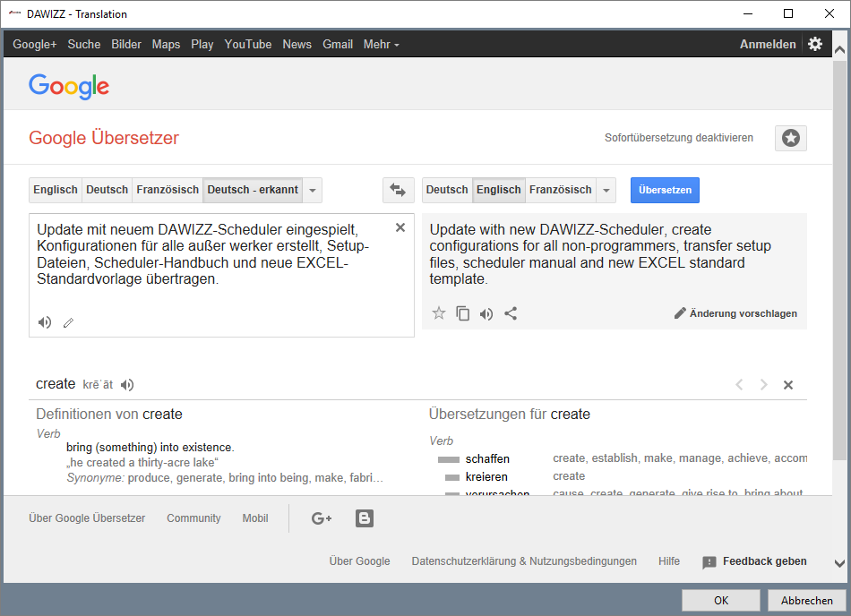Go to previous dictionary entry arrow
The height and width of the screenshot is (616, 851).
click(x=739, y=384)
